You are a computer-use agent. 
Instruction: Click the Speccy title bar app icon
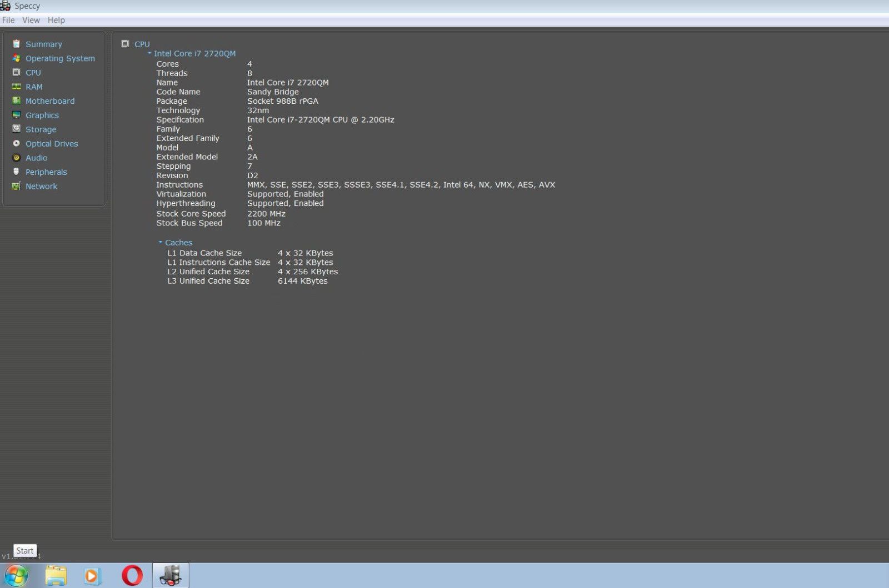click(x=6, y=6)
